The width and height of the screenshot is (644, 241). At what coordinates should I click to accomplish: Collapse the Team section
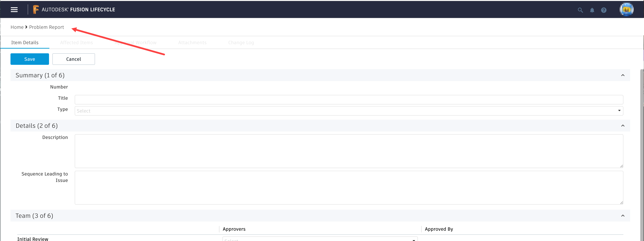coord(623,215)
